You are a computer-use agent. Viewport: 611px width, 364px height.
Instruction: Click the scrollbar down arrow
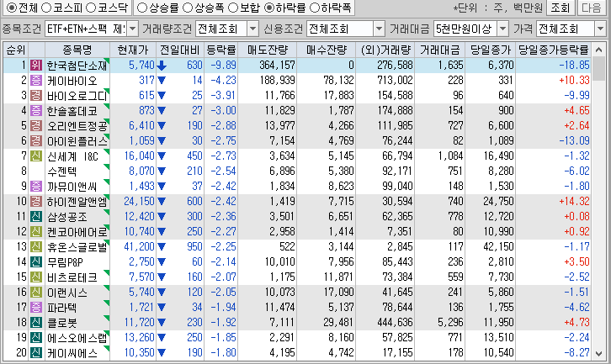[x=599, y=354]
